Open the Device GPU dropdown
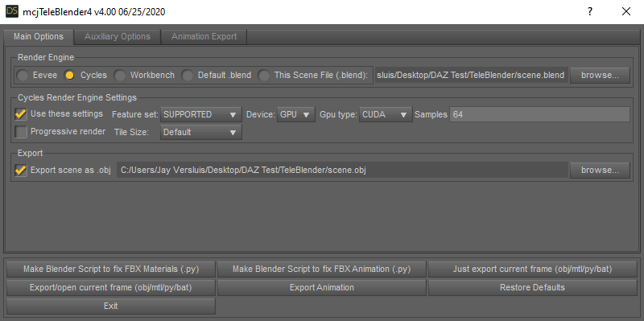 [x=295, y=114]
